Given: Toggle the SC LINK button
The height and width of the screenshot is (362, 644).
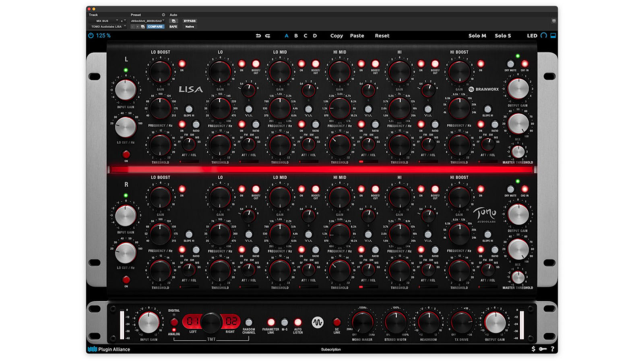Looking at the screenshot, I should pos(336,323).
